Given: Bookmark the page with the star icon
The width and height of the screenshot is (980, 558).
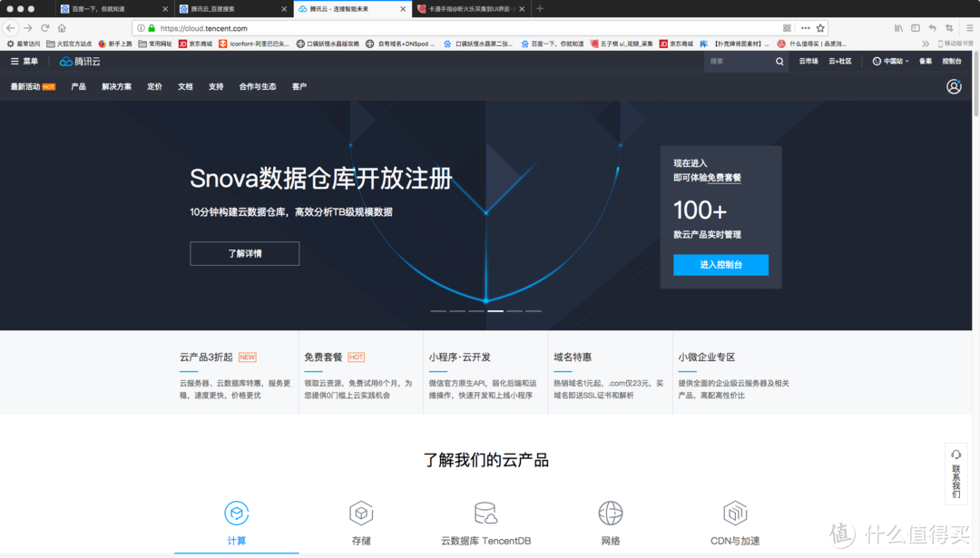Looking at the screenshot, I should coord(820,28).
